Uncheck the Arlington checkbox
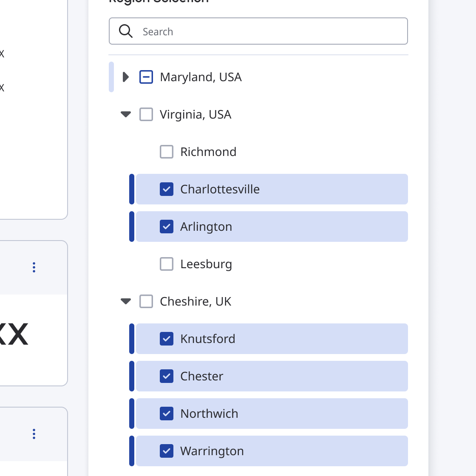The height and width of the screenshot is (476, 476). pyautogui.click(x=167, y=227)
